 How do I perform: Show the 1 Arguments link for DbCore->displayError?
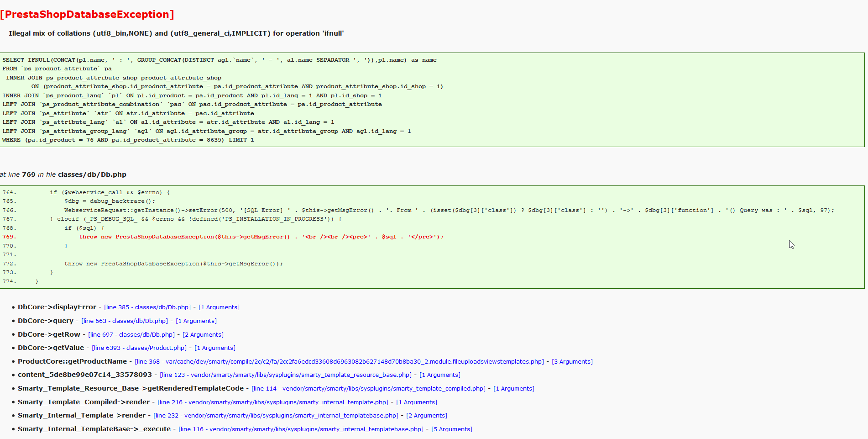coord(219,307)
